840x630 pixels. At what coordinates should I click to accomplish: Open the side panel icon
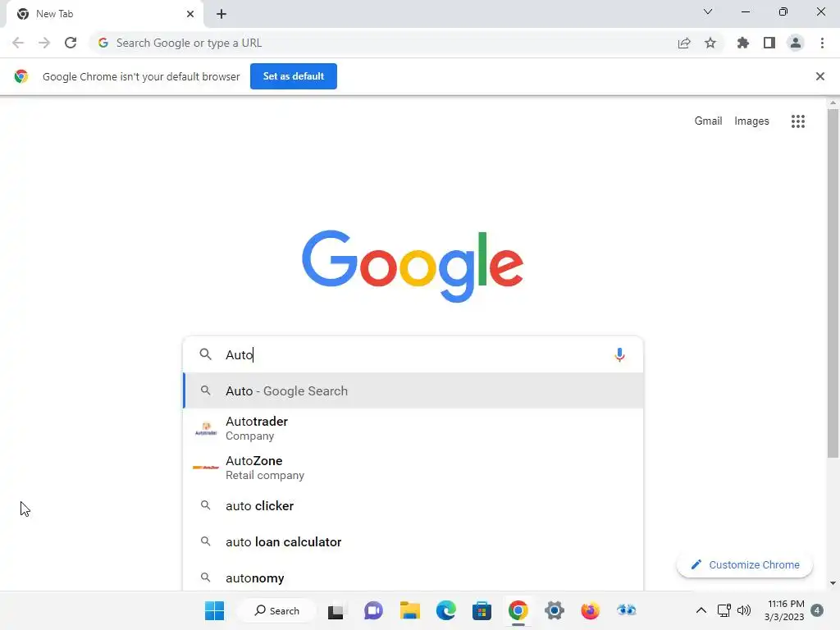pos(769,43)
